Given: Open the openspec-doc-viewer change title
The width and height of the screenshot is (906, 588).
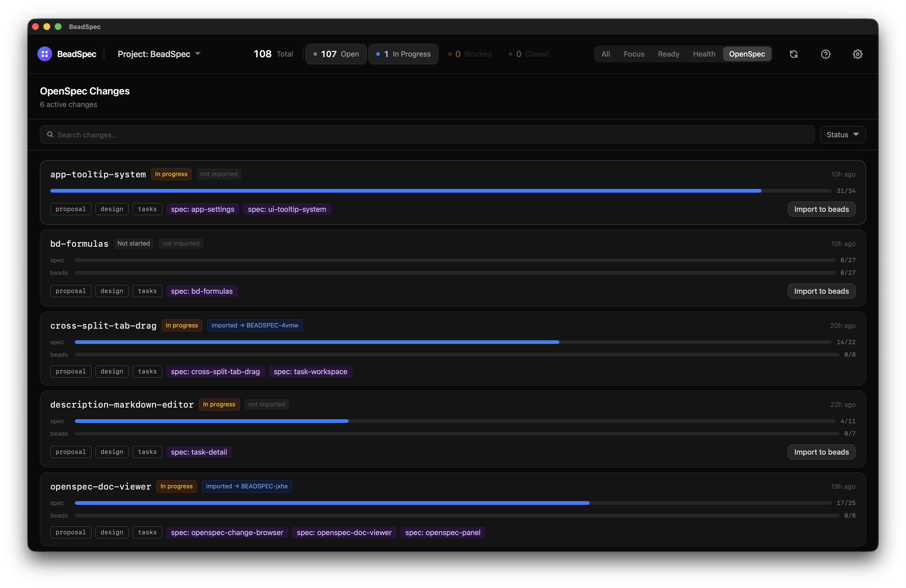Looking at the screenshot, I should pos(100,486).
